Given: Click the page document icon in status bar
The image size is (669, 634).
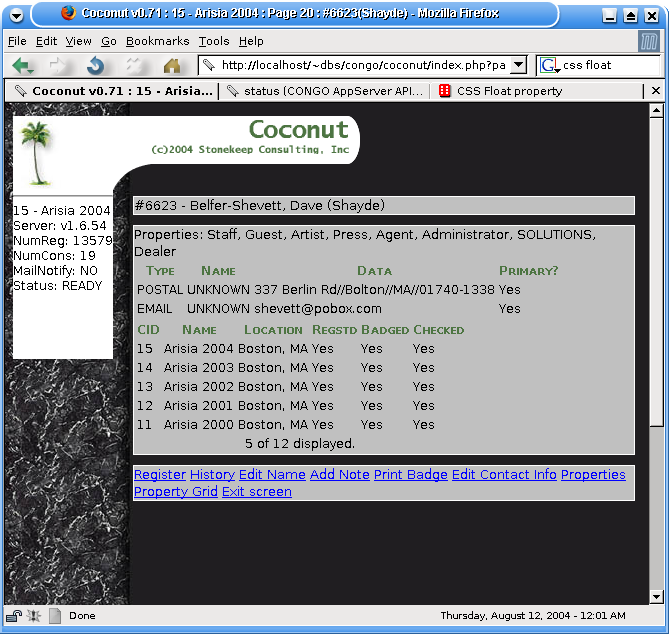Looking at the screenshot, I should [x=55, y=616].
